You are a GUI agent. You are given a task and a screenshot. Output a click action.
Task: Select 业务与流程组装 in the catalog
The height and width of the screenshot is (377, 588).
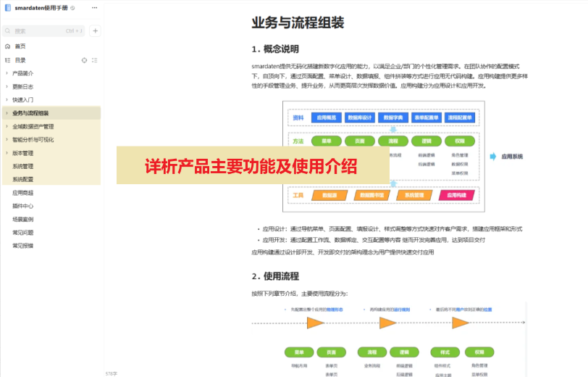[x=30, y=113]
